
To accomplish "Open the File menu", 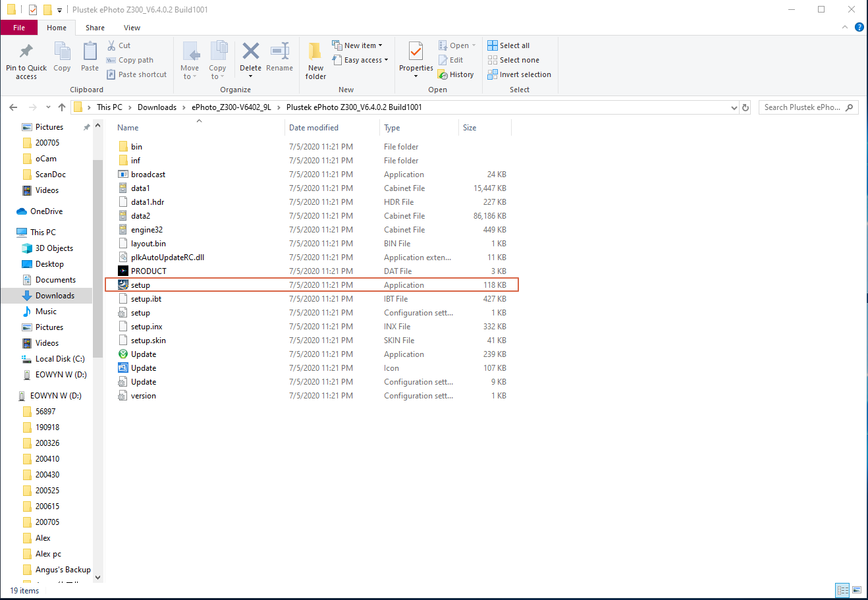I will point(19,28).
